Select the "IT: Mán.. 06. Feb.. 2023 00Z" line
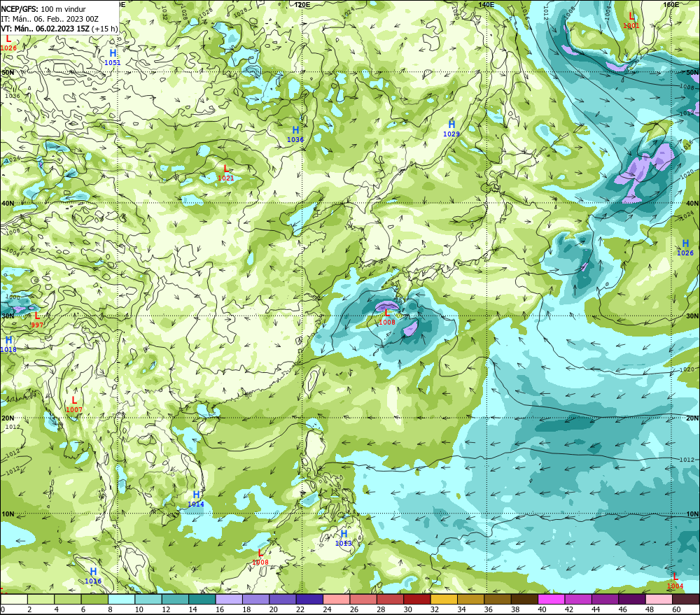700x615 pixels. tap(50, 19)
